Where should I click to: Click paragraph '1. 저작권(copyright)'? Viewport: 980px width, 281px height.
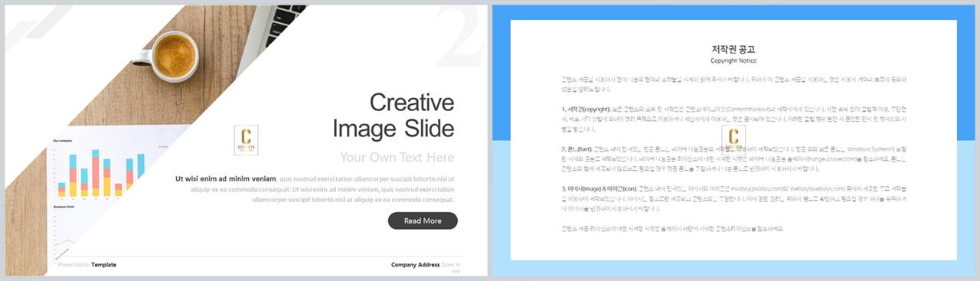point(733,119)
